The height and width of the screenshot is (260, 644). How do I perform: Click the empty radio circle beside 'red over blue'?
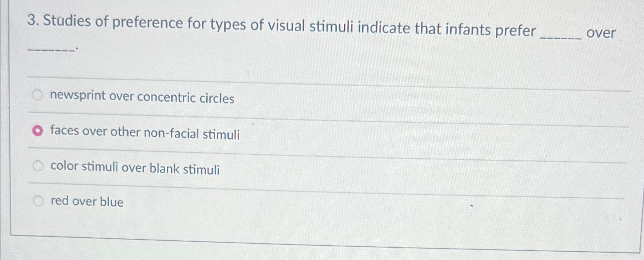pos(38,201)
